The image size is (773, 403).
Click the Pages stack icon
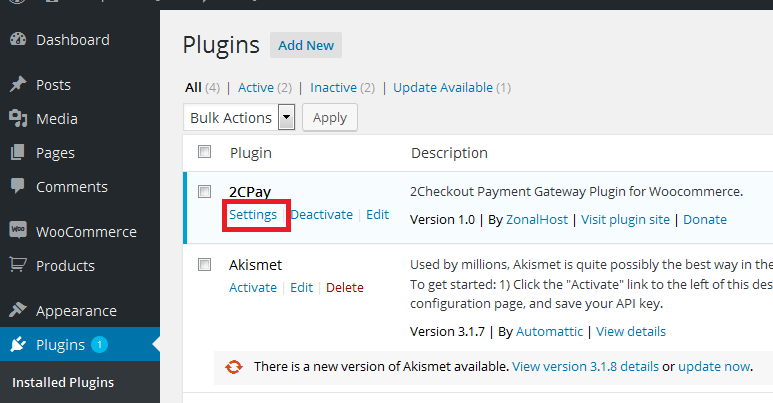coord(18,152)
